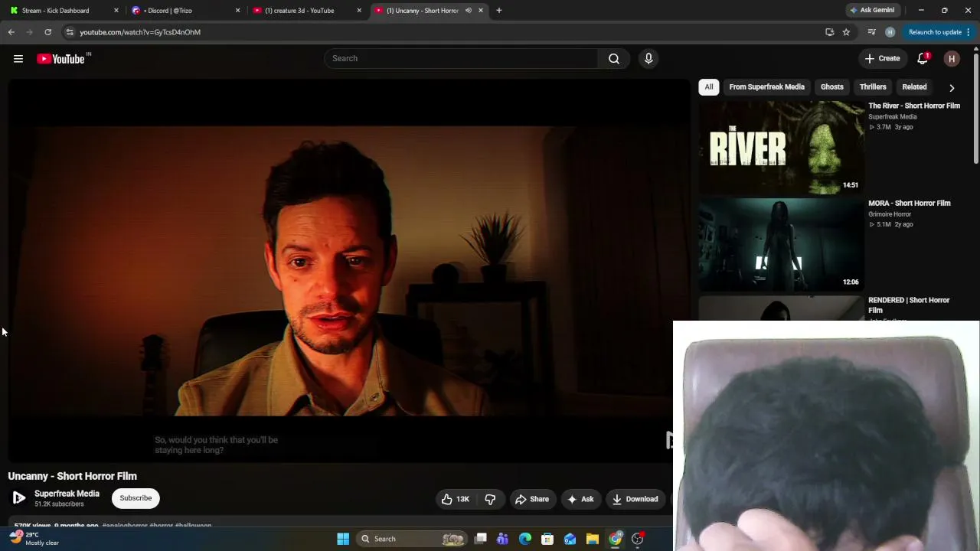
Task: Open the MORA video thumbnail
Action: point(781,245)
